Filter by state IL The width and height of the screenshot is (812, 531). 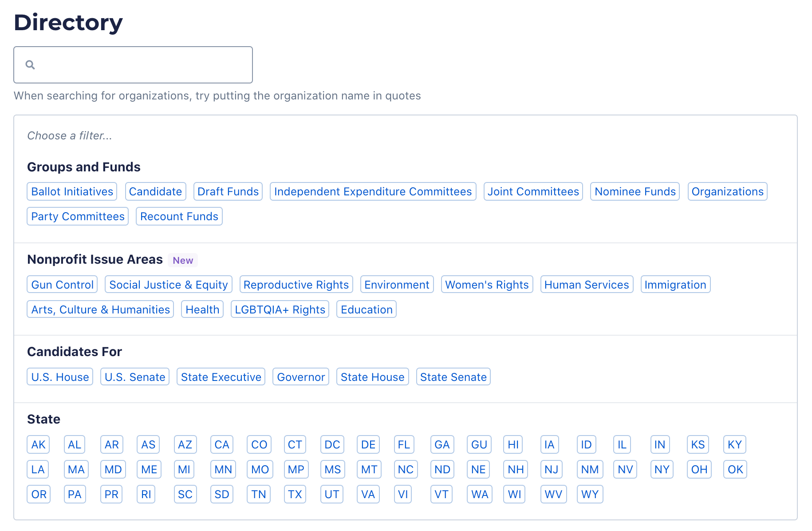[x=622, y=444]
